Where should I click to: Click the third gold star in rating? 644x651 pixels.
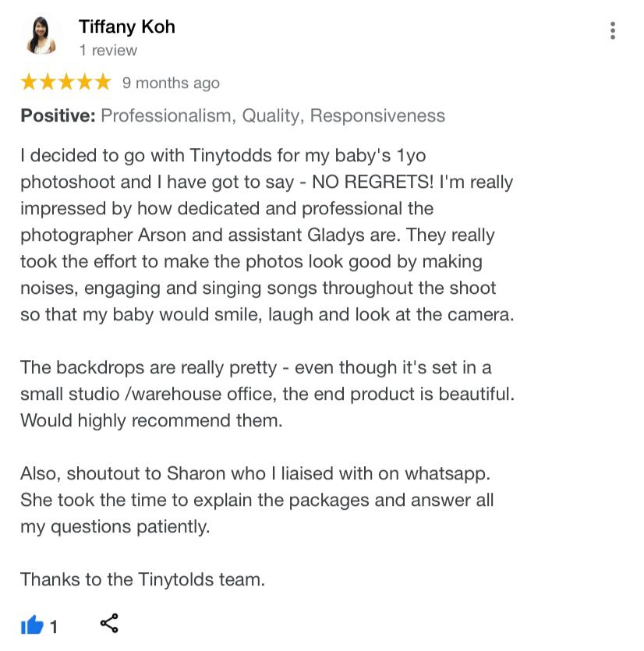tap(66, 82)
